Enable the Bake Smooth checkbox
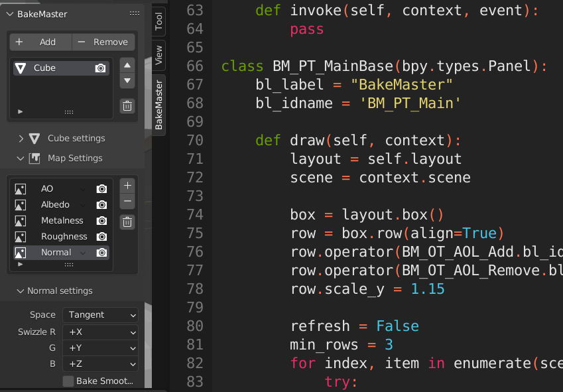This screenshot has width=563, height=392. (x=68, y=381)
